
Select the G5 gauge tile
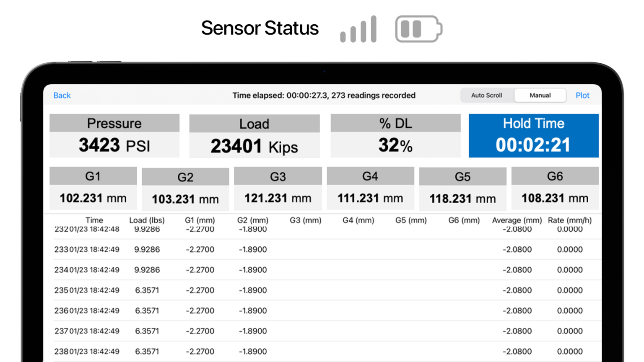pyautogui.click(x=463, y=189)
